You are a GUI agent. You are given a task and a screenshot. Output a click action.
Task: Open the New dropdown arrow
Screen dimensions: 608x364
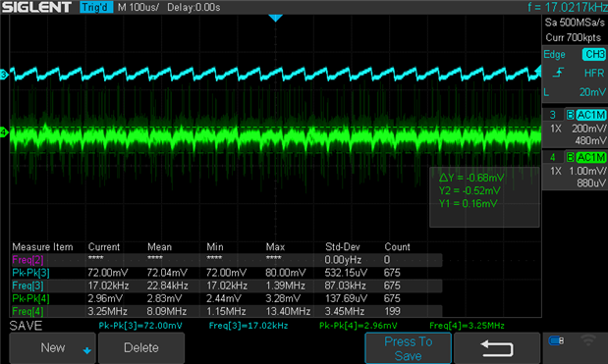coord(86,351)
